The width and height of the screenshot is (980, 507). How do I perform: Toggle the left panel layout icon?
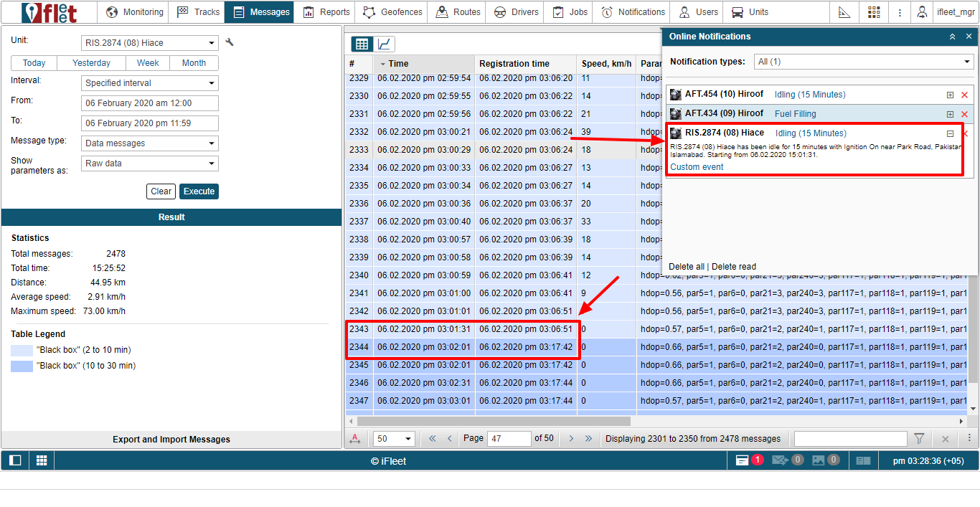(x=15, y=460)
